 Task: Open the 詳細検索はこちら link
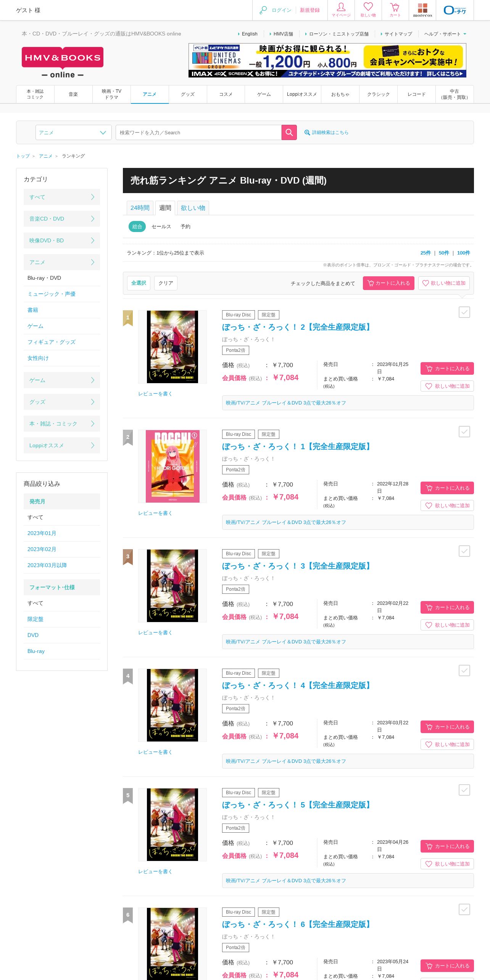click(327, 132)
